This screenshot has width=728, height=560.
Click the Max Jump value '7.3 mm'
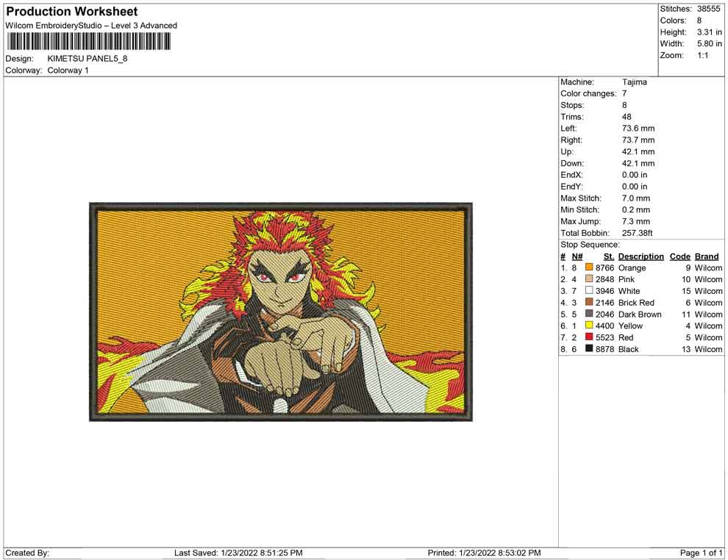tap(636, 221)
